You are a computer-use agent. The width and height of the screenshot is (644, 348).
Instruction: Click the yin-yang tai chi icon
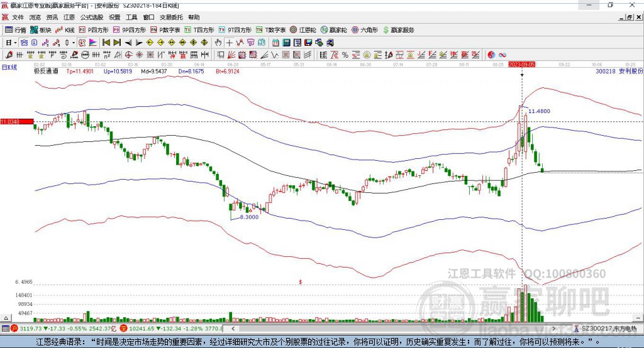[491, 55]
